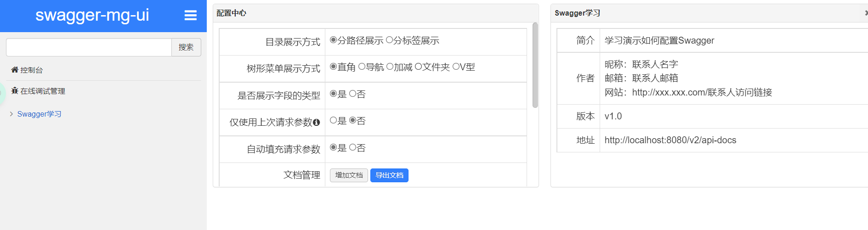Select V型 tree menu style

pos(456,67)
